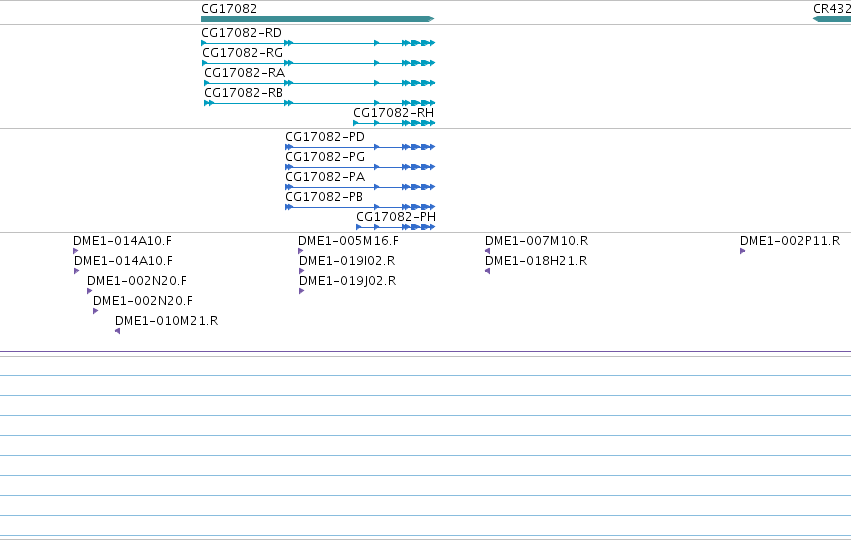
Task: Click the DME1-005M16.F feature label
Action: point(348,241)
